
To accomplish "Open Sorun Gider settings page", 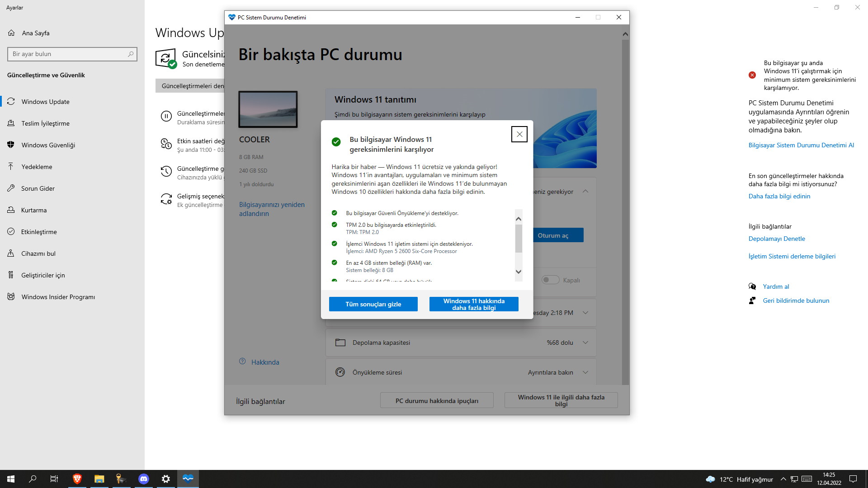I will pyautogui.click(x=38, y=188).
